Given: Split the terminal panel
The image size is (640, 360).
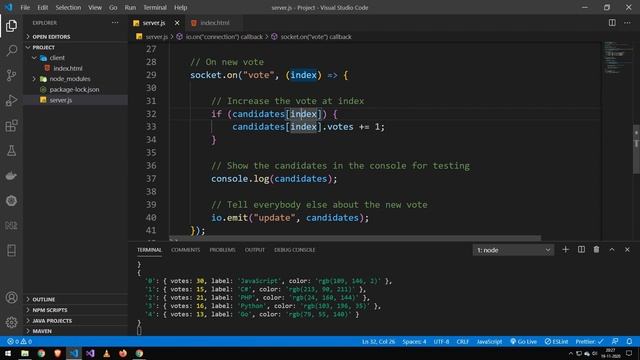Looking at the screenshot, I should (x=581, y=249).
